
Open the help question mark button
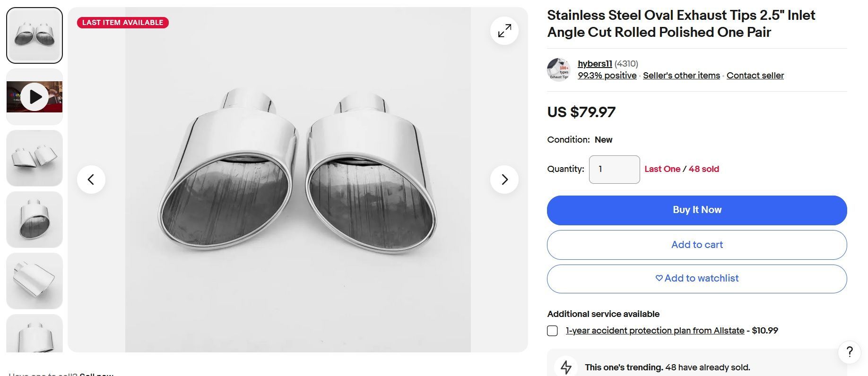pos(849,352)
